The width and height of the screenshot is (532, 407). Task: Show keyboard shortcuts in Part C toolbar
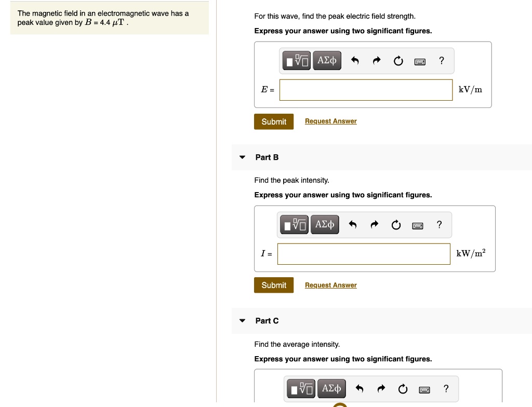pos(424,390)
